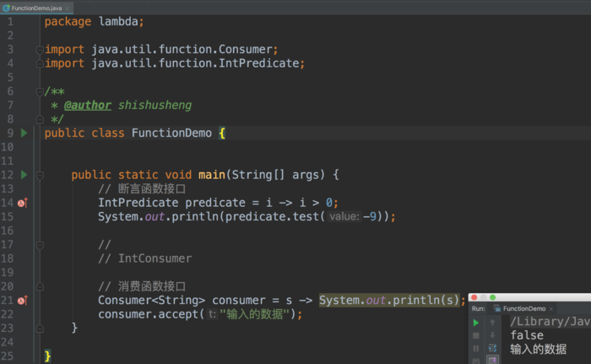This screenshot has width=591, height=364.
Task: Click the down arrow in Run panel
Action: pos(492,335)
